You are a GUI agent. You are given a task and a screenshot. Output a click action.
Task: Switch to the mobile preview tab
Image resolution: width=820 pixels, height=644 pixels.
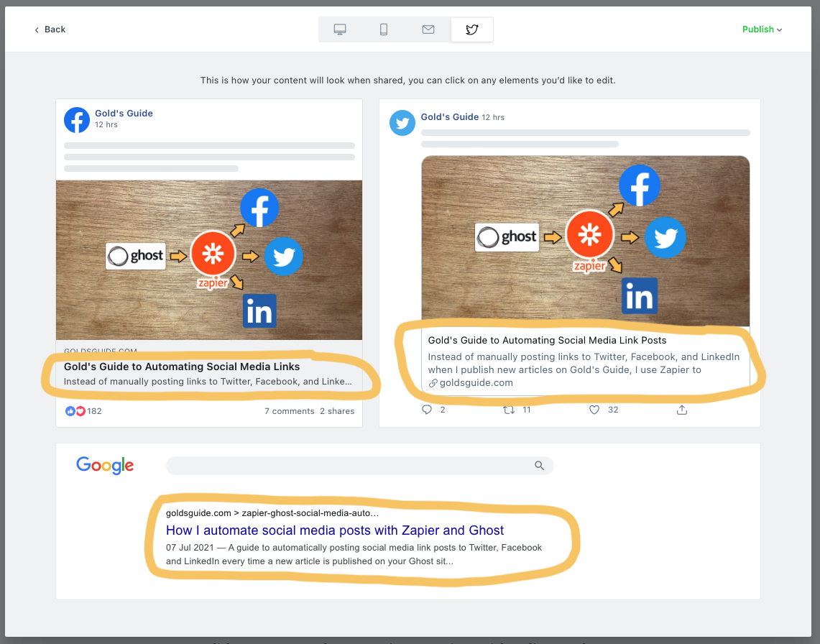(x=383, y=29)
